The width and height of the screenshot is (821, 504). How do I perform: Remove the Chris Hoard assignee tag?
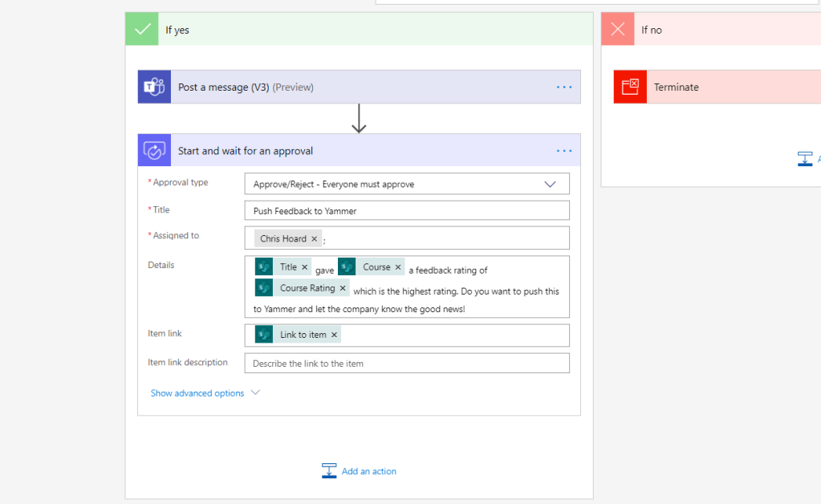click(x=315, y=239)
